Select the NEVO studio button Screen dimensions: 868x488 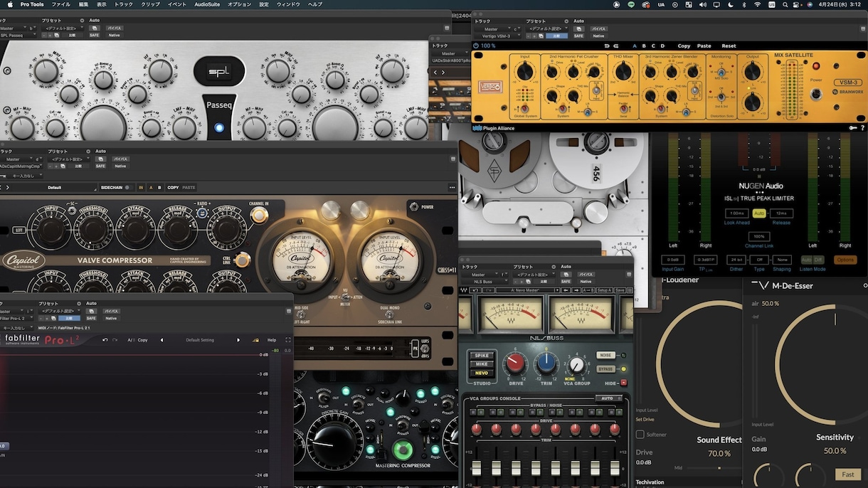tap(480, 373)
